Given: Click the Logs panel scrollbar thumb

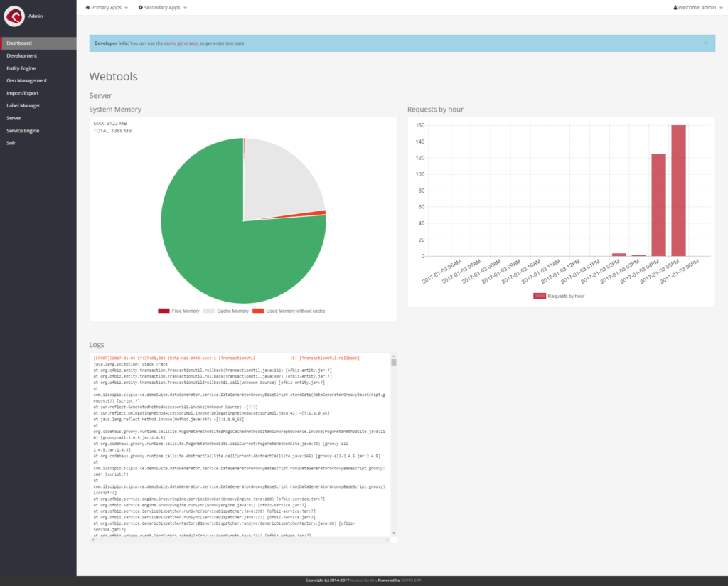Looking at the screenshot, I should click(x=394, y=361).
